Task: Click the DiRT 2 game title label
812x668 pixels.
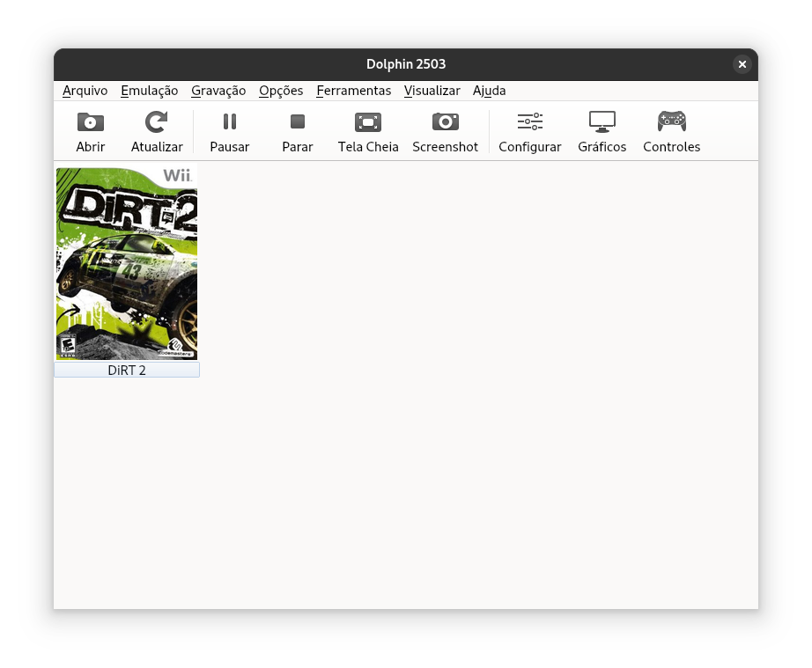Action: 127,370
